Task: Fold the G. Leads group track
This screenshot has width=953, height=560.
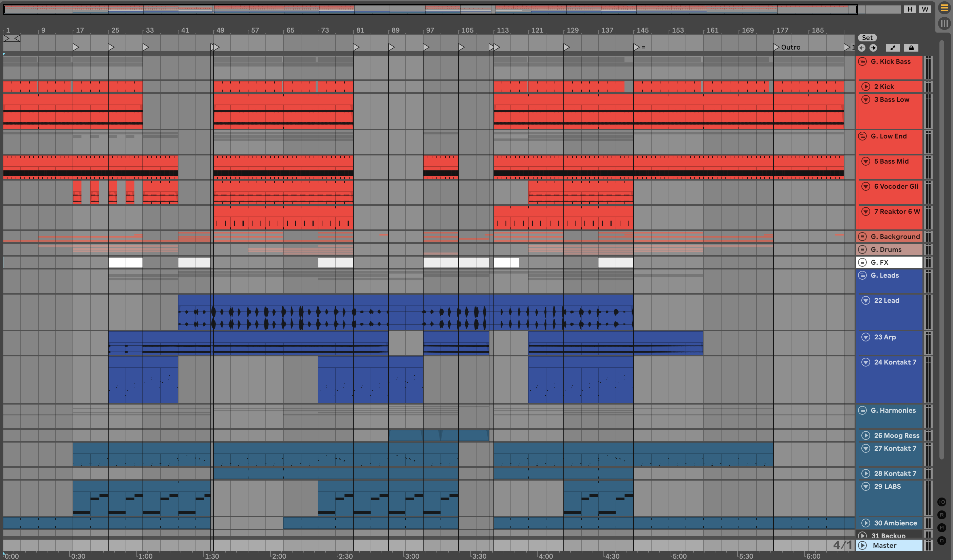Action: (863, 275)
